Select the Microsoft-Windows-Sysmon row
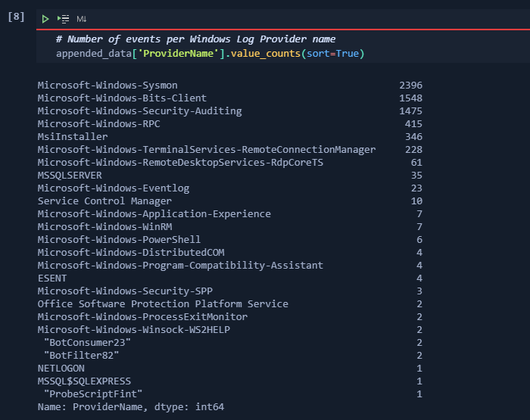This screenshot has width=530, height=420. pos(230,86)
